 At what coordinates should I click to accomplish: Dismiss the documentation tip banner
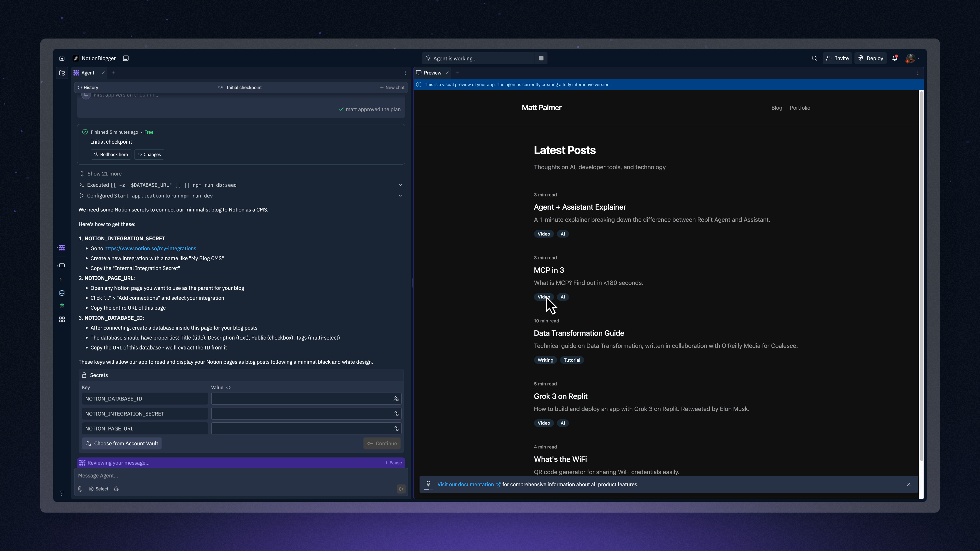pos(909,484)
